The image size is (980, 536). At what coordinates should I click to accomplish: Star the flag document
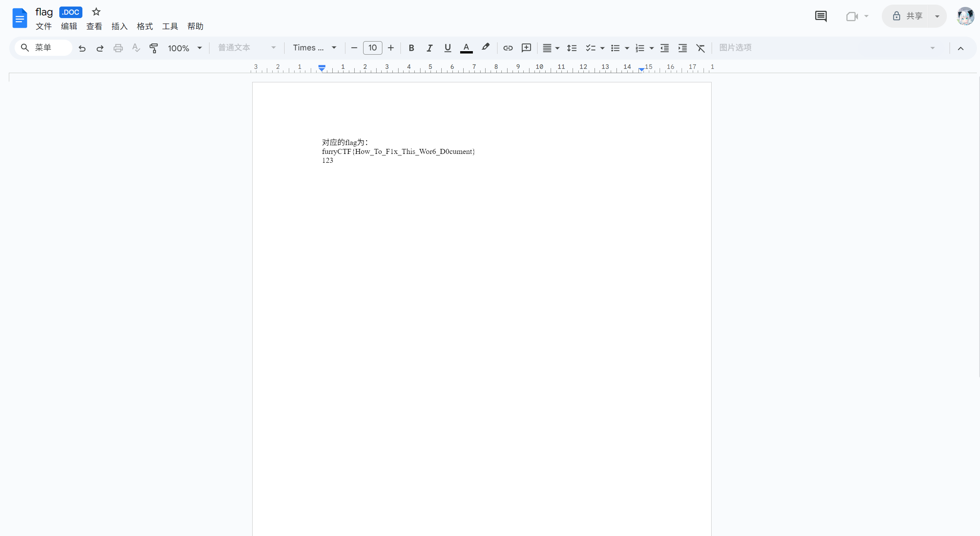95,12
